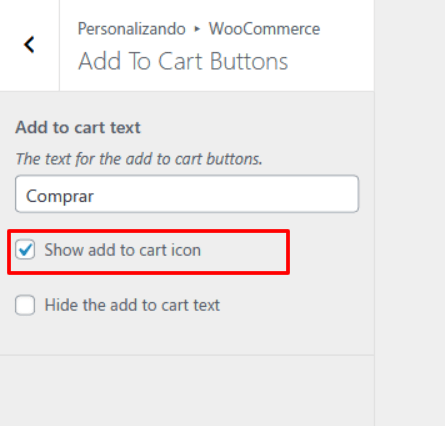Click the WooCommerce breadcrumb text
This screenshot has width=445, height=426.
tap(264, 29)
